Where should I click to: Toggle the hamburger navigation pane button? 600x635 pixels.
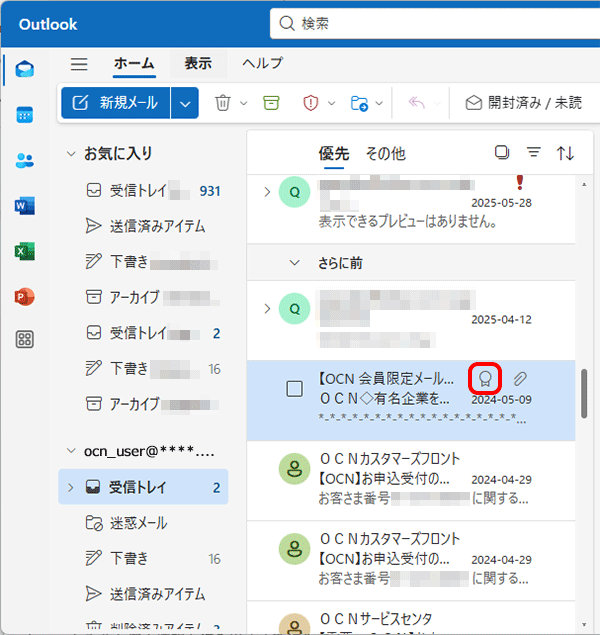tap(79, 64)
